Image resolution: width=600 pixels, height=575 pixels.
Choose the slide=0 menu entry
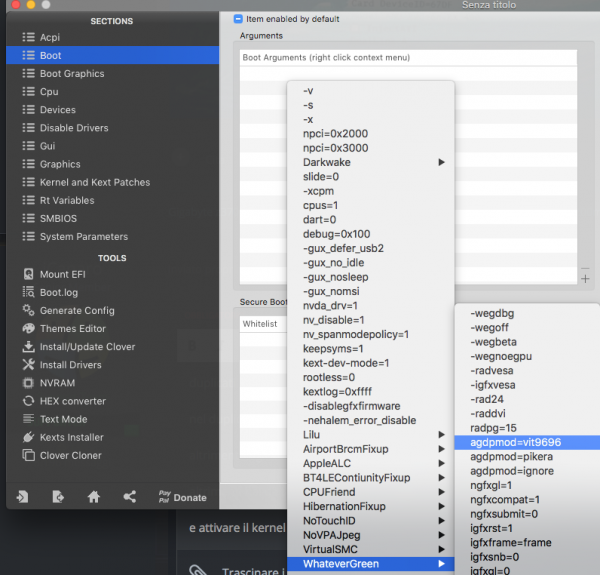[370, 177]
